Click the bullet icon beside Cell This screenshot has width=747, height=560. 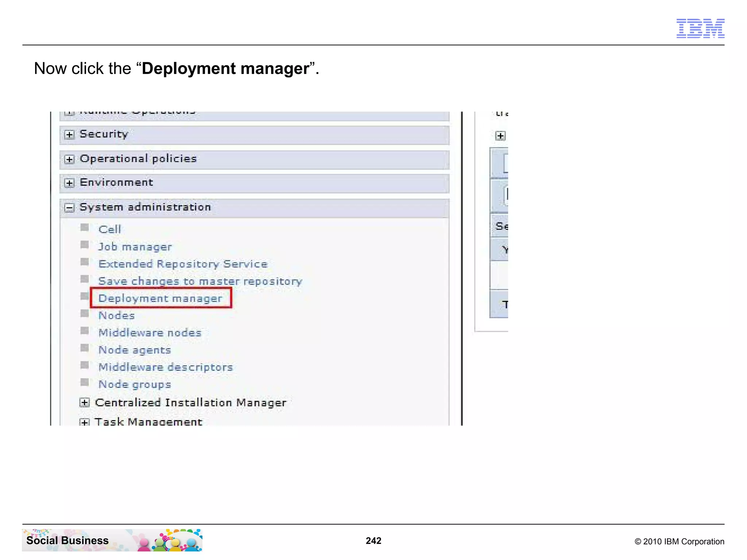85,227
